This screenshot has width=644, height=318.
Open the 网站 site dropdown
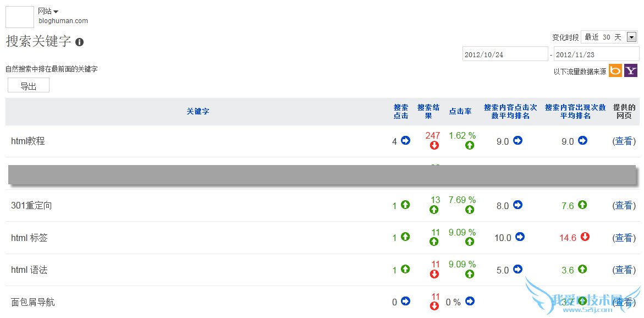click(48, 11)
